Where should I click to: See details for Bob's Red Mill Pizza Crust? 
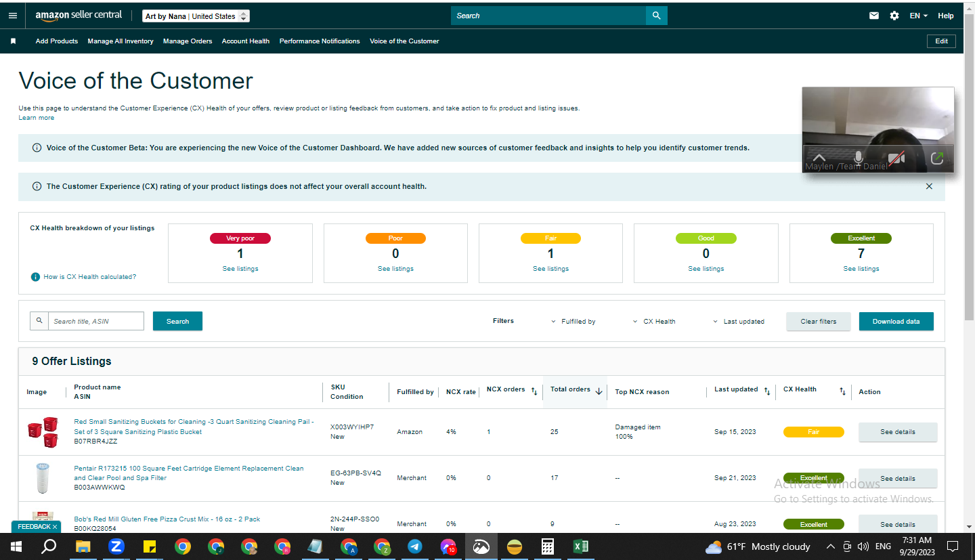[898, 524]
